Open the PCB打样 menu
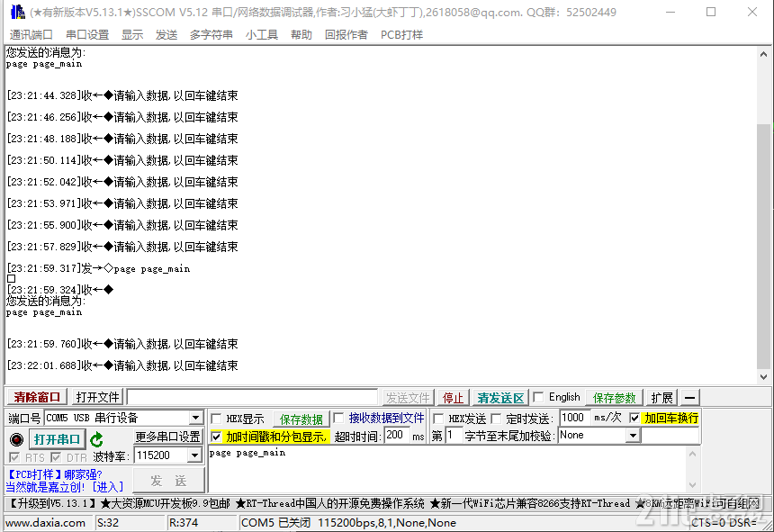The height and width of the screenshot is (532, 774). [x=401, y=34]
